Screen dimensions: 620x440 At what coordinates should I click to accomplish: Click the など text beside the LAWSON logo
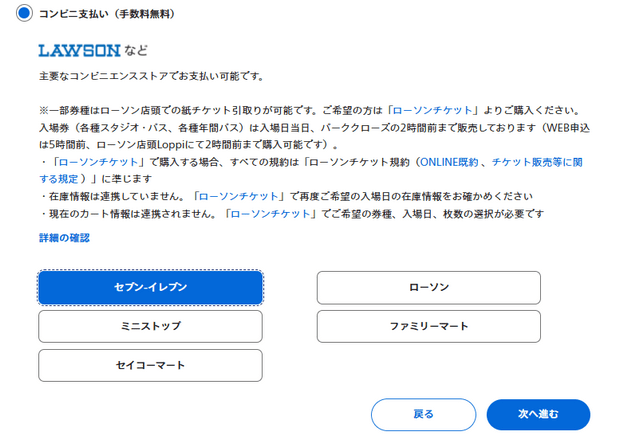pos(136,50)
